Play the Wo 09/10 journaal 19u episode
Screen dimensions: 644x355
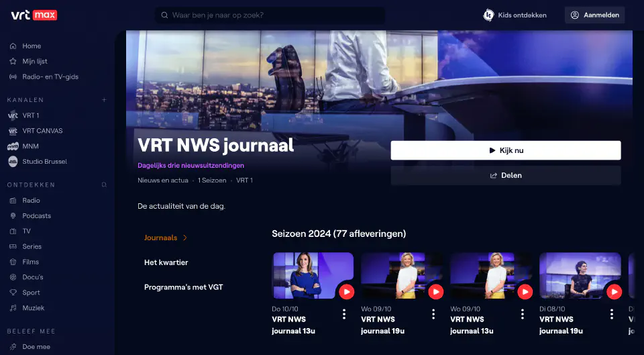pyautogui.click(x=436, y=292)
